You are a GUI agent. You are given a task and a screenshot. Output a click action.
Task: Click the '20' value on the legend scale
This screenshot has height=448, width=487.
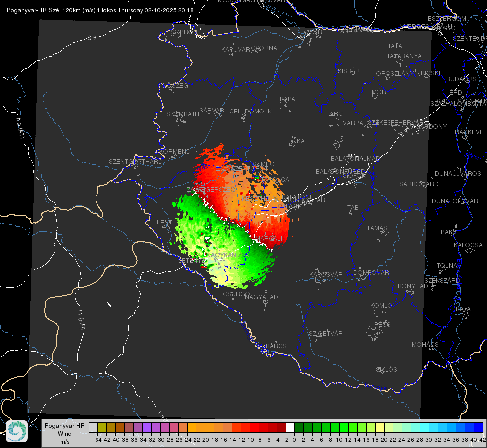[384, 440]
